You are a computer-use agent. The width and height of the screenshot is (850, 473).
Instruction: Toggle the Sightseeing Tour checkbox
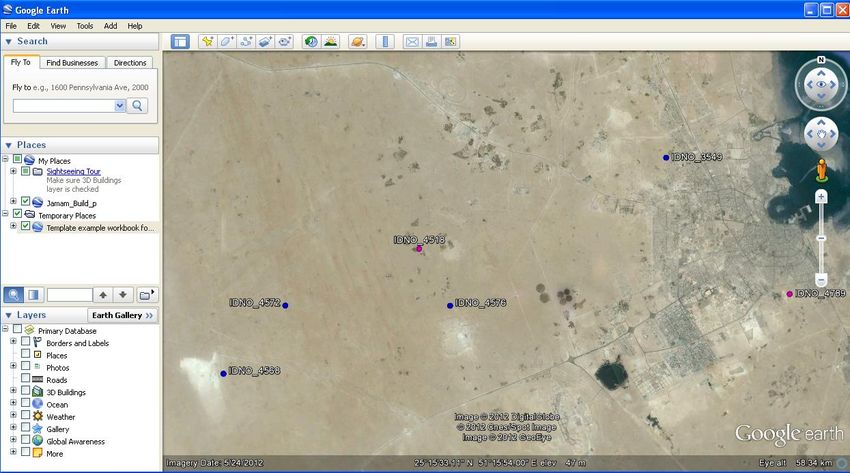click(x=25, y=171)
